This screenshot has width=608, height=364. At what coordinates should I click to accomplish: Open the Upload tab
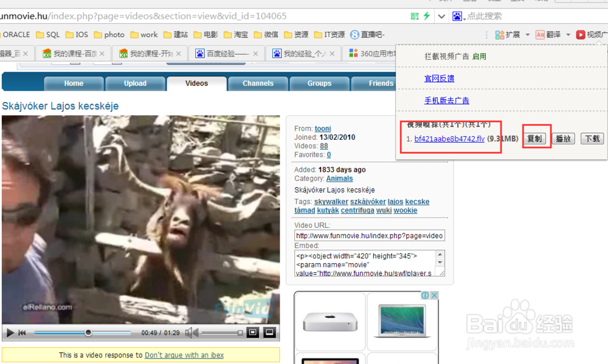(x=135, y=83)
